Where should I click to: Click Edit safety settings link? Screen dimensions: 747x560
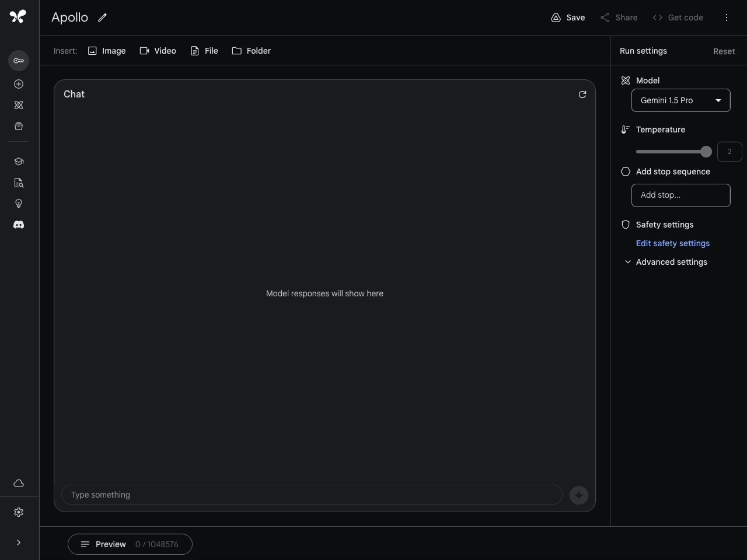coord(672,243)
